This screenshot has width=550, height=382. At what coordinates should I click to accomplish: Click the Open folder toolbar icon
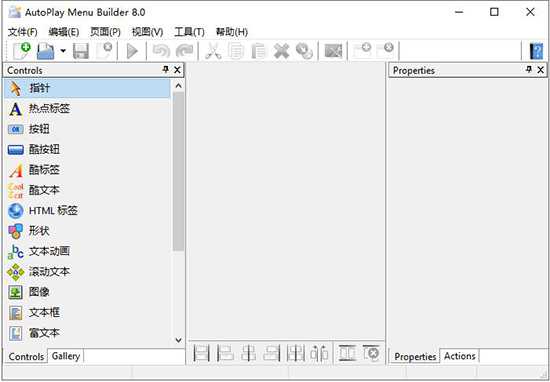tap(46, 51)
